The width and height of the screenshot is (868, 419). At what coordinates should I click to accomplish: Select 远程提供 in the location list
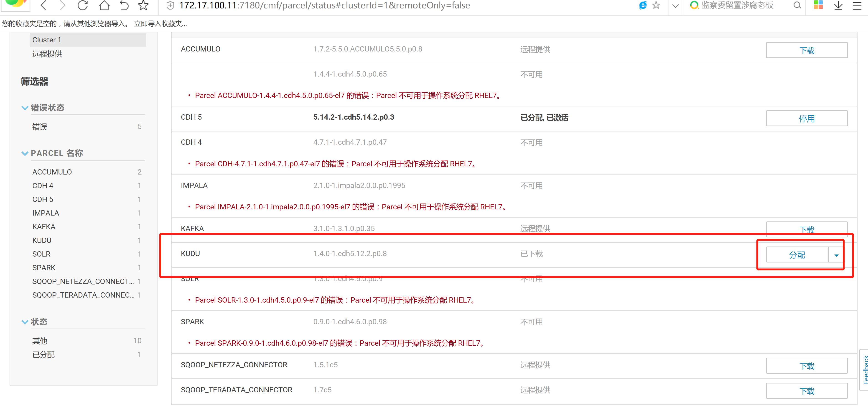[47, 54]
